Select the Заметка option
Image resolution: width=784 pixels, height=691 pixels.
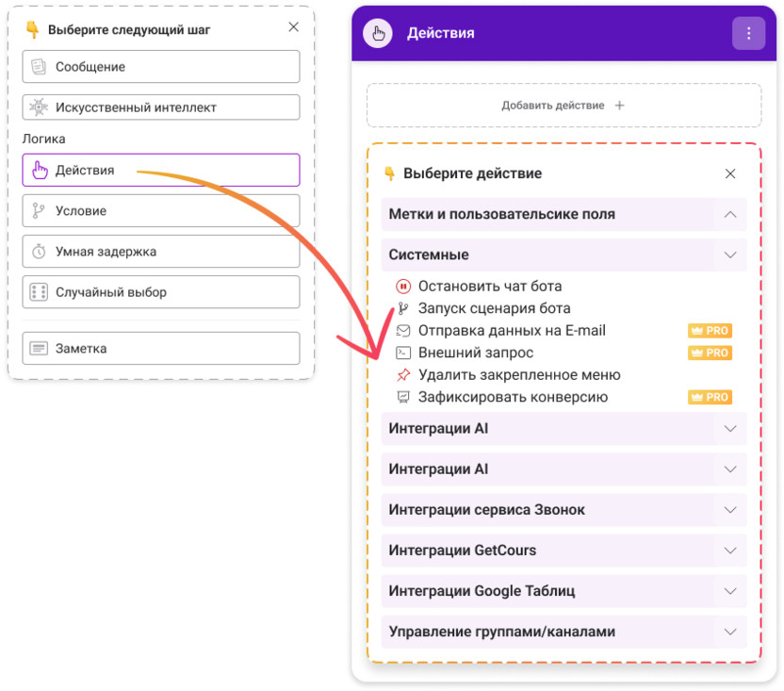tap(160, 348)
